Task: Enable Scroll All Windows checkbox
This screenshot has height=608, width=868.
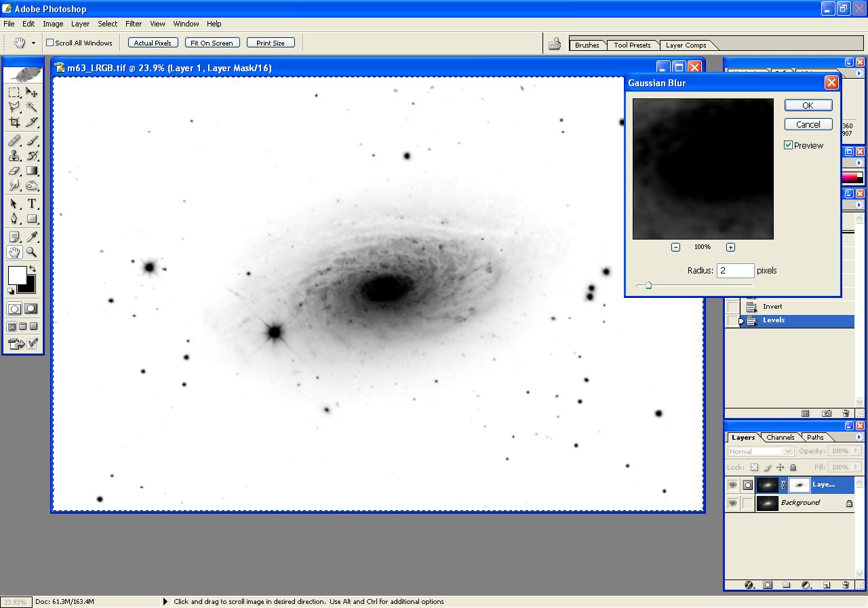Action: [50, 43]
